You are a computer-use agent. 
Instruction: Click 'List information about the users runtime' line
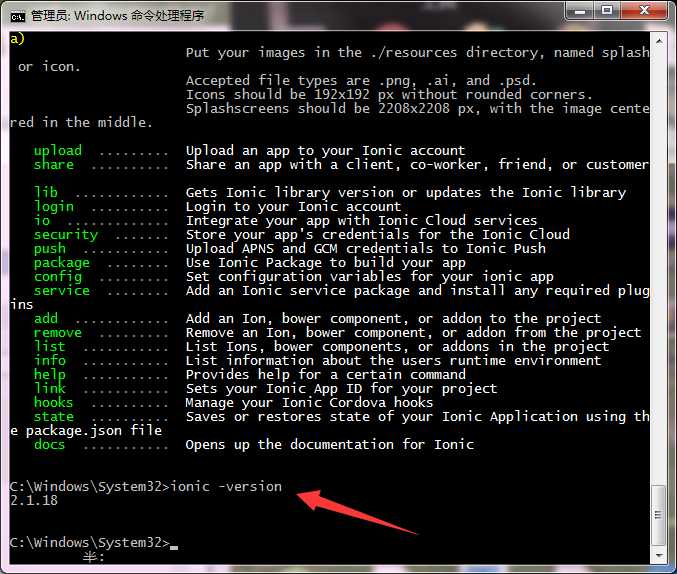[393, 361]
